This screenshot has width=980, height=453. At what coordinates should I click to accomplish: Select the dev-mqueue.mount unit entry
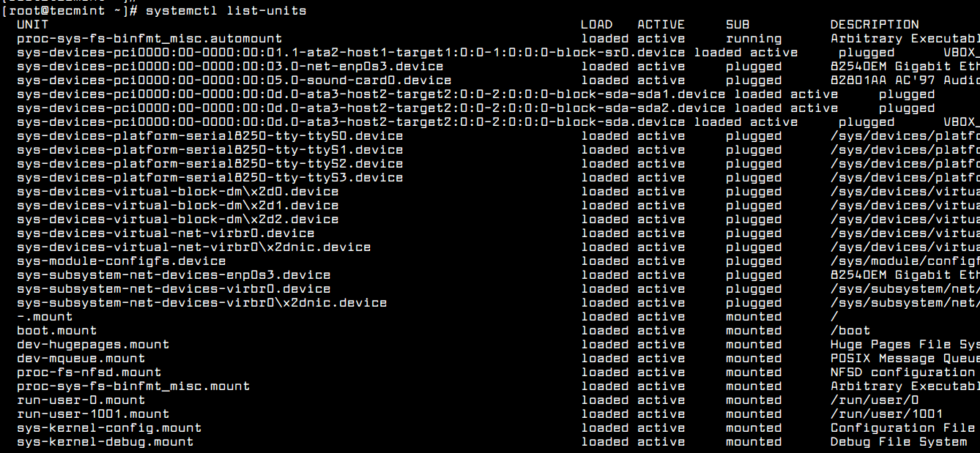[x=81, y=359]
